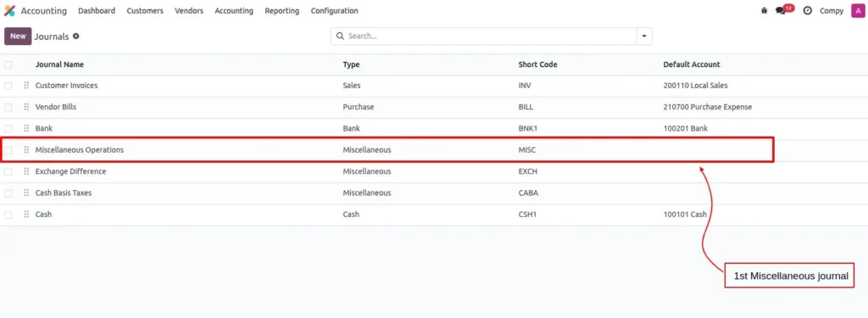Grab the drag handle for Miscellaneous Operations

26,149
